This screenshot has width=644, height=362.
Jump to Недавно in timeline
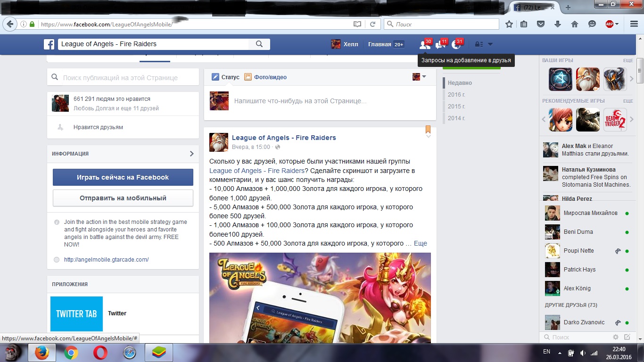[460, 83]
